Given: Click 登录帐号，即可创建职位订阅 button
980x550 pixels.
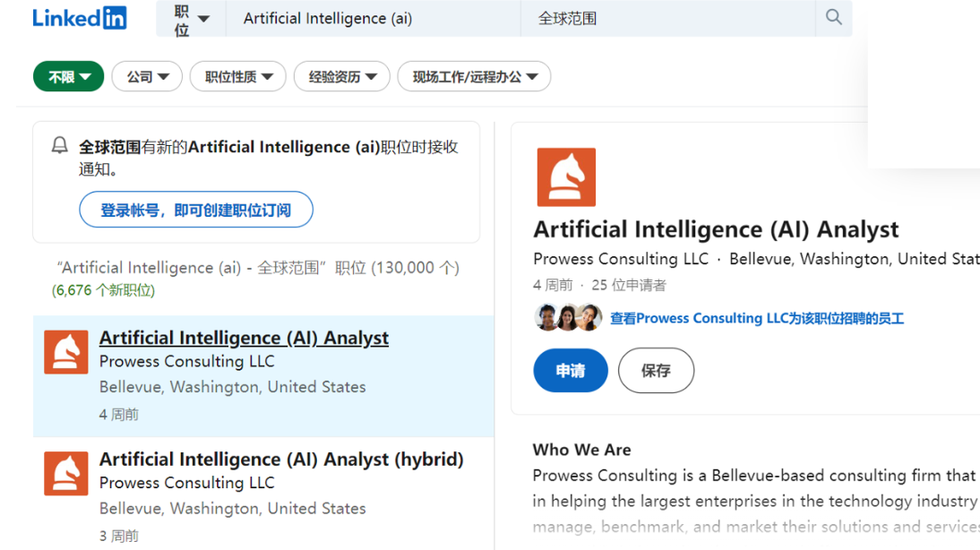Looking at the screenshot, I should coord(196,210).
